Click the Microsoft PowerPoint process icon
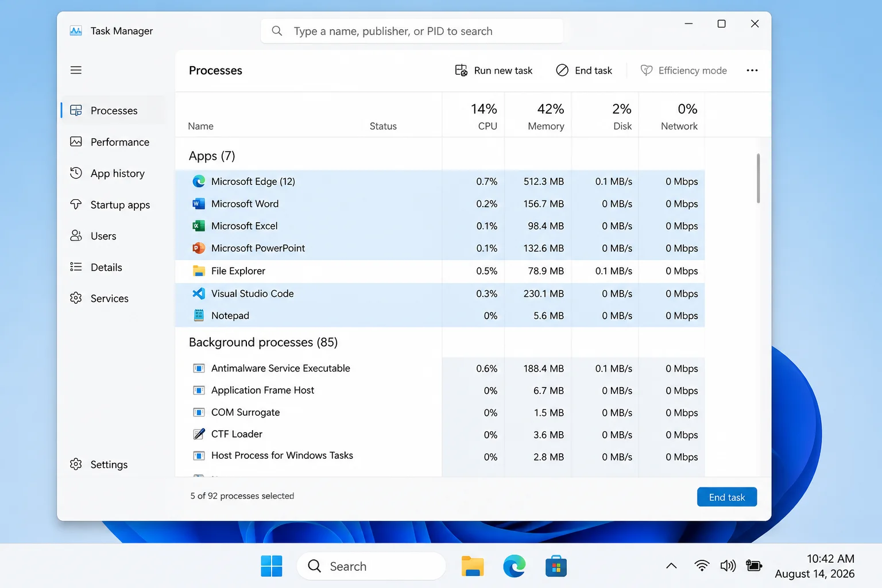This screenshot has height=588, width=882. [199, 248]
